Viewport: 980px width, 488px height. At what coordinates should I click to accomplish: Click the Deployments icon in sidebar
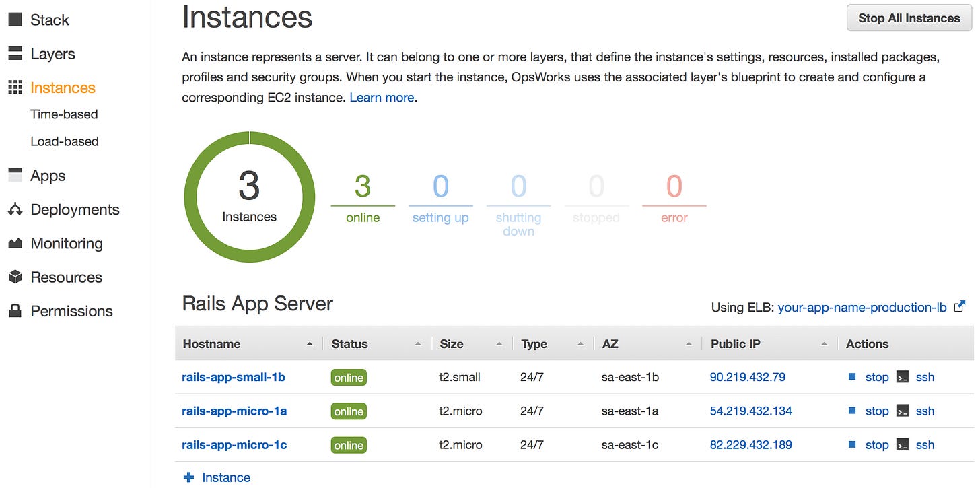tap(15, 209)
